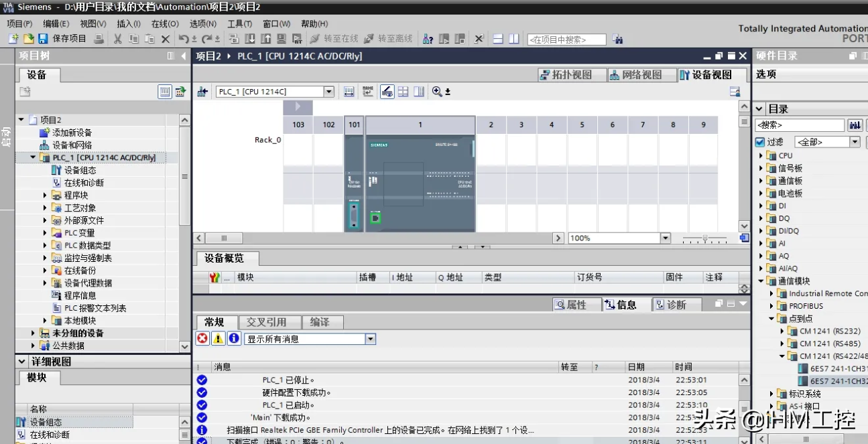Click the open project icon
The width and height of the screenshot is (868, 444).
point(28,39)
